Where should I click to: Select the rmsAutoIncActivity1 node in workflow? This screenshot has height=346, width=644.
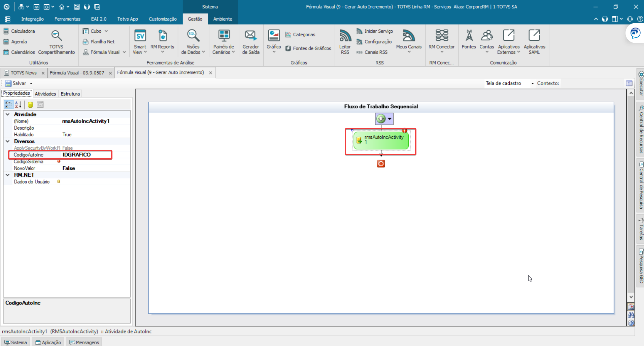(x=381, y=140)
